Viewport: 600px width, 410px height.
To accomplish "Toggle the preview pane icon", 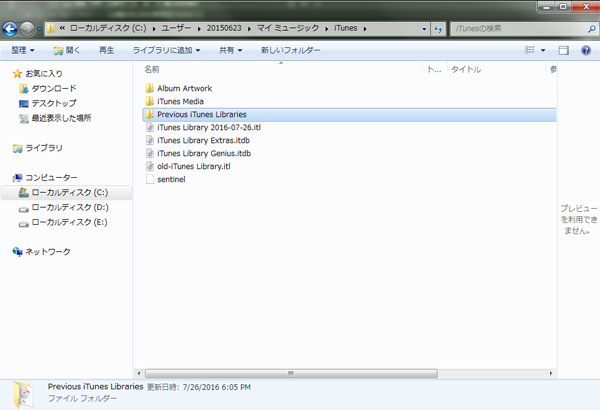I will pyautogui.click(x=563, y=50).
